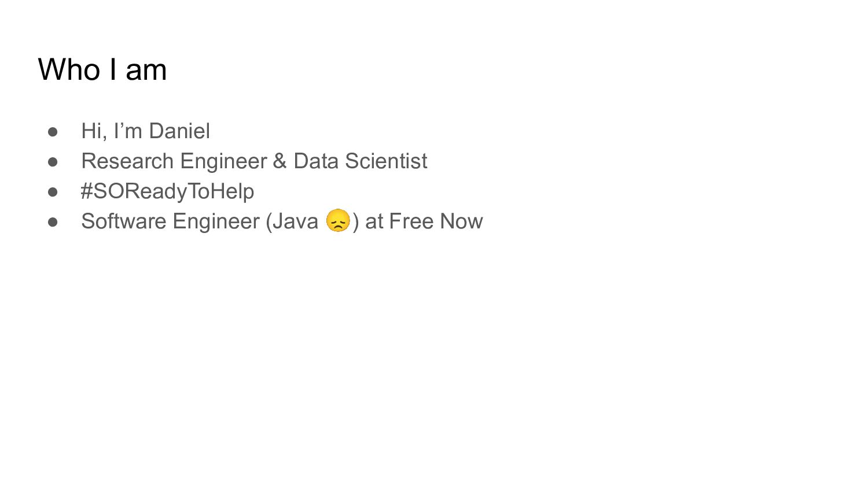
Task: Click the word 'Java' in parentheses
Action: click(x=295, y=221)
